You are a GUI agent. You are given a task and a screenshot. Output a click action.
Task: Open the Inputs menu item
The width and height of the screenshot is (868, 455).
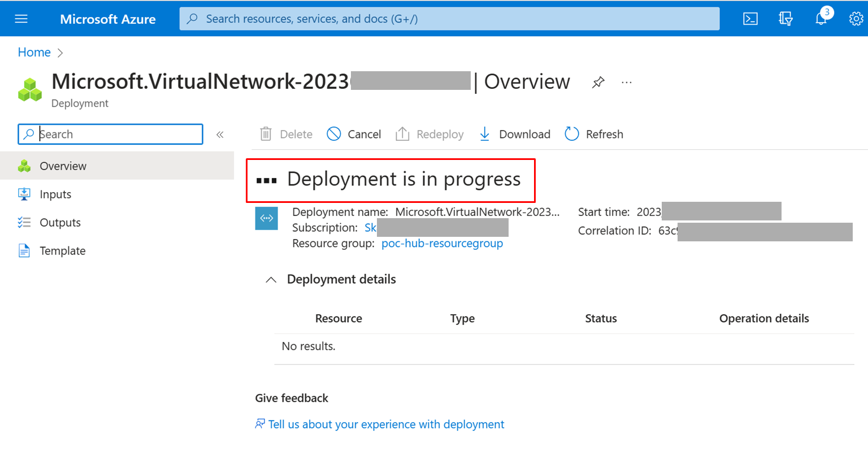pyautogui.click(x=117, y=194)
